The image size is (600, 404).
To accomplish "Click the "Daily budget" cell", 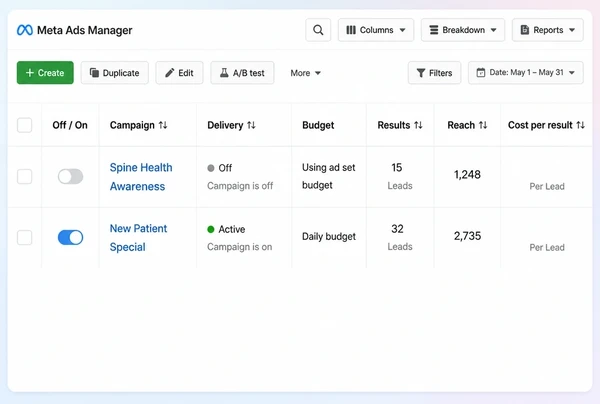I will (x=329, y=236).
